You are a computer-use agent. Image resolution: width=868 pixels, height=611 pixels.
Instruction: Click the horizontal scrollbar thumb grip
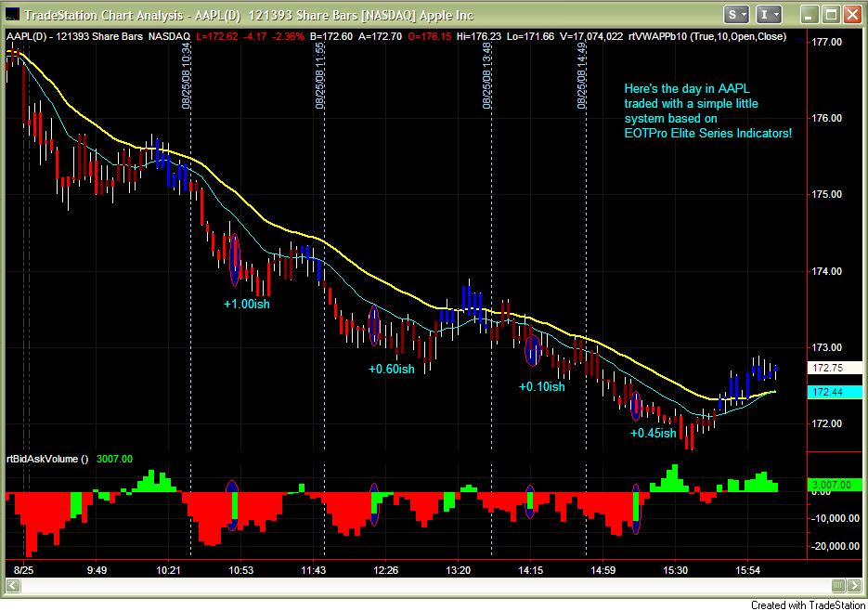tap(838, 586)
